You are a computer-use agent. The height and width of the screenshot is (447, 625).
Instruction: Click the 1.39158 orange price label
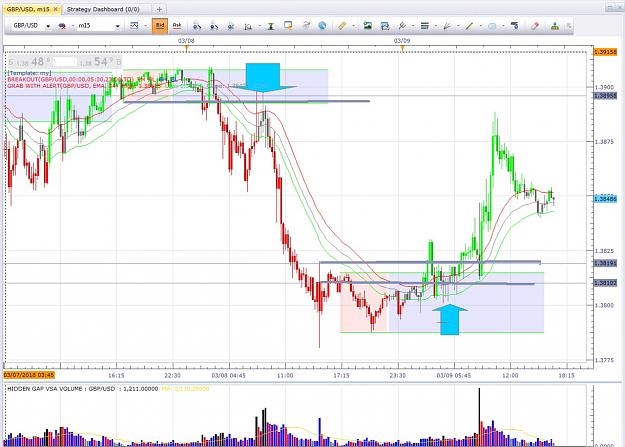[605, 52]
